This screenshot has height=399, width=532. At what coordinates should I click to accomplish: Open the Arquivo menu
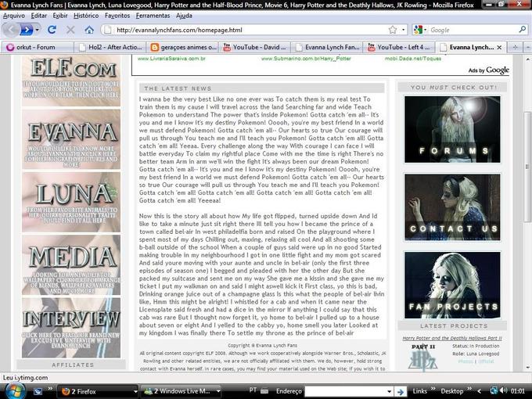click(x=14, y=16)
